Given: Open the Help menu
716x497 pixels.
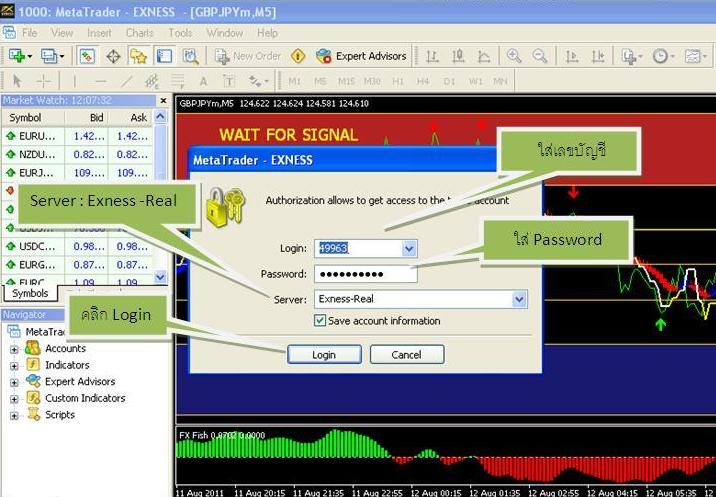Looking at the screenshot, I should click(x=267, y=33).
